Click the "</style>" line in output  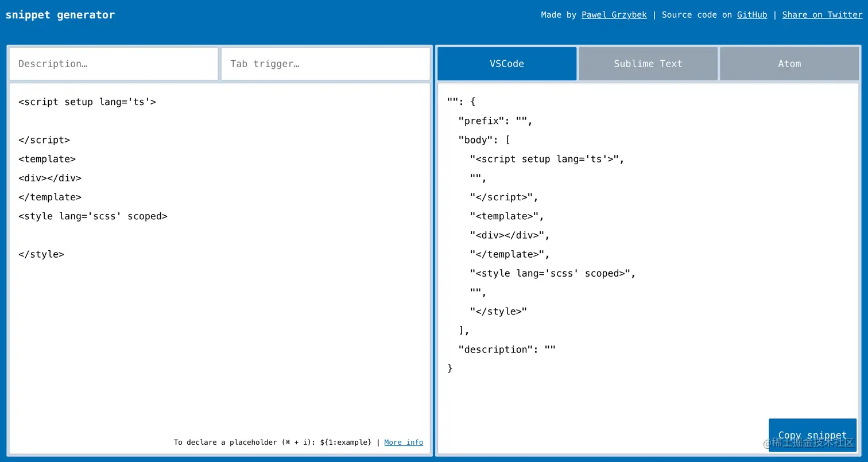(x=498, y=312)
